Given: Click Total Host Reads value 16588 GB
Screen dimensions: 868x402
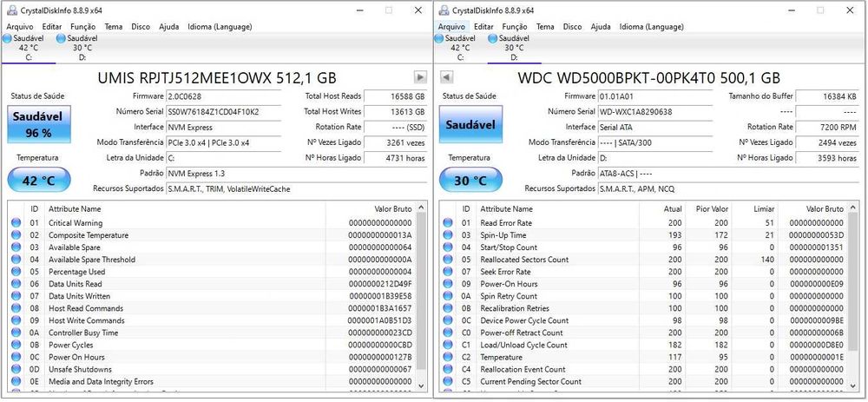Looking at the screenshot, I should [396, 96].
